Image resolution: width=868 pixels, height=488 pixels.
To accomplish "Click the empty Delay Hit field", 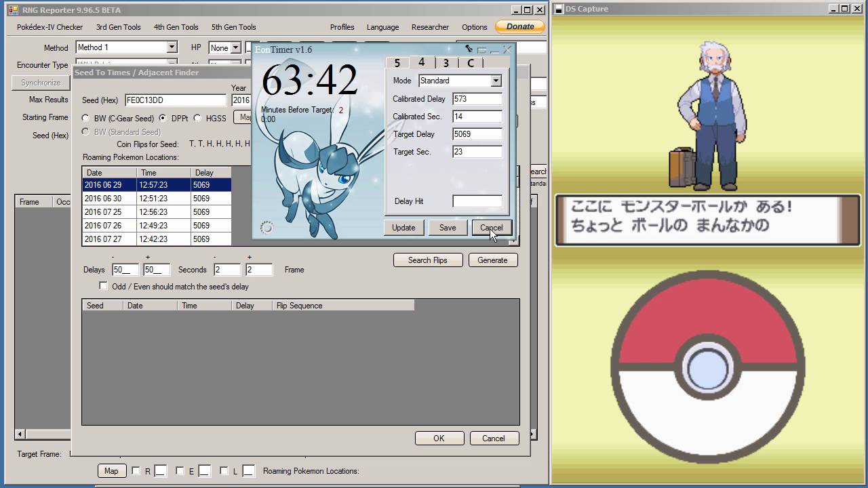I will coord(477,201).
